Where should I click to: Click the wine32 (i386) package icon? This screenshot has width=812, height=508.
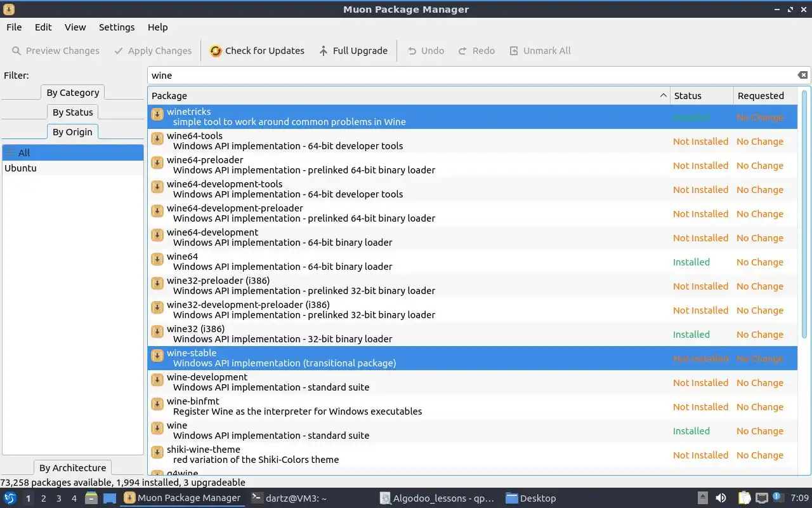(157, 331)
